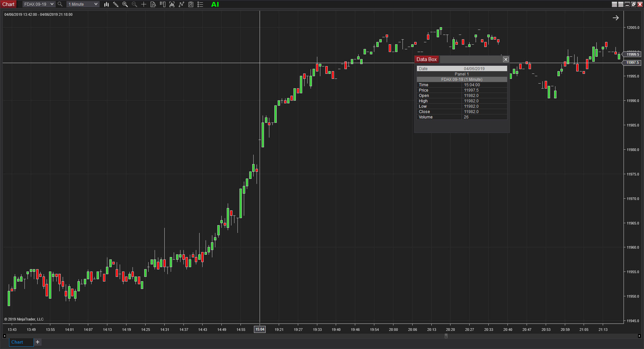The image size is (644, 349).
Task: Click the Data Box title bar
Action: [462, 59]
